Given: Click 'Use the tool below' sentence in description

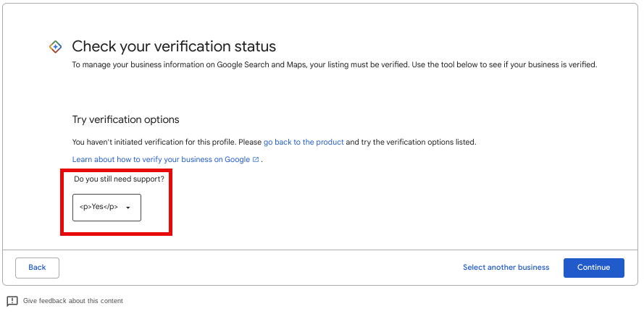Looking at the screenshot, I should pos(504,65).
